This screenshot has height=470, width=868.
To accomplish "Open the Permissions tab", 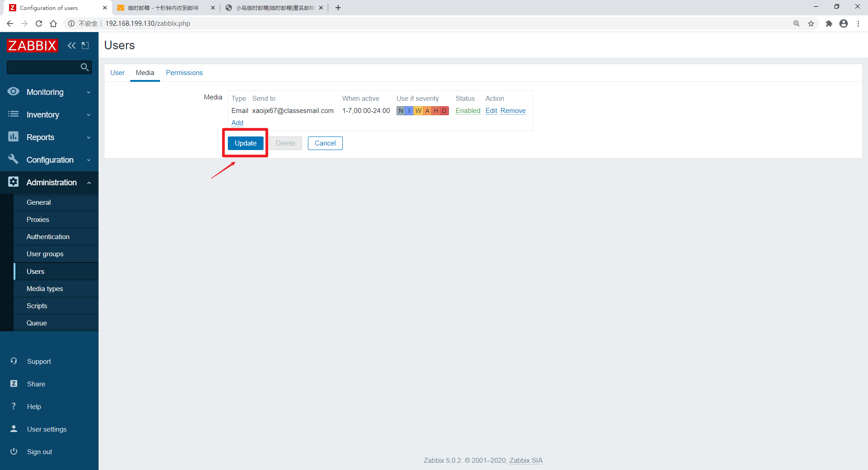I will point(184,73).
